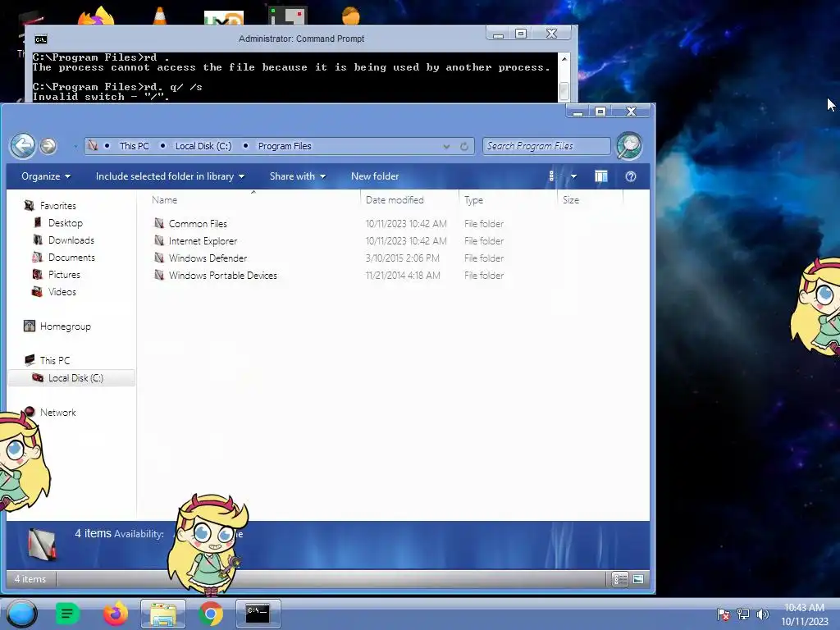Select Network in the navigation pane
Image resolution: width=840 pixels, height=630 pixels.
point(58,413)
